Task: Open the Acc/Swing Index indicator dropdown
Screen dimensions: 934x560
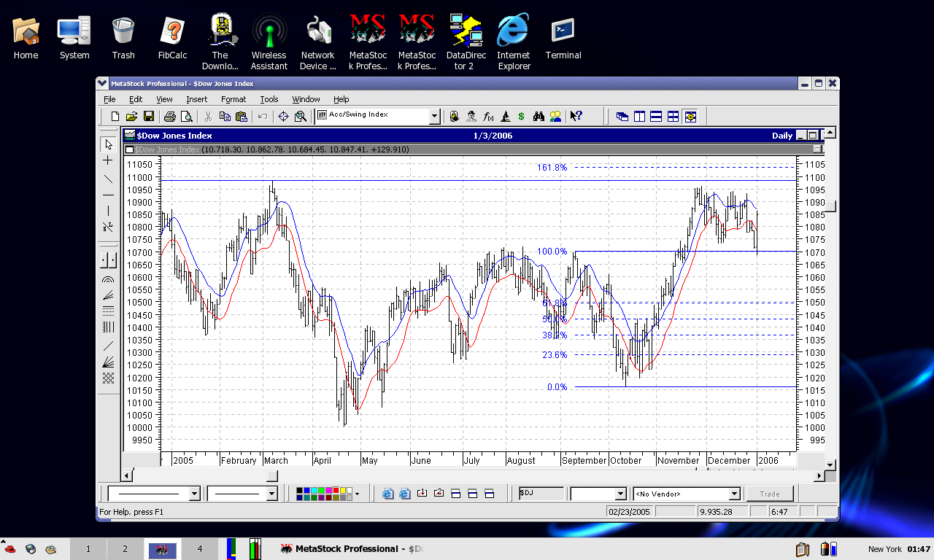Action: [x=434, y=116]
